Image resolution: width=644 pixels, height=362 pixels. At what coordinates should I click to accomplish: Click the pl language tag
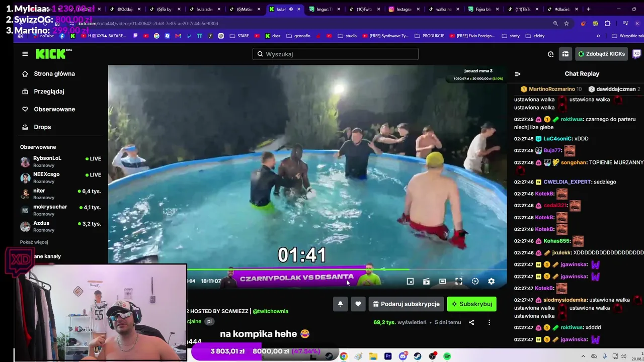click(x=209, y=321)
